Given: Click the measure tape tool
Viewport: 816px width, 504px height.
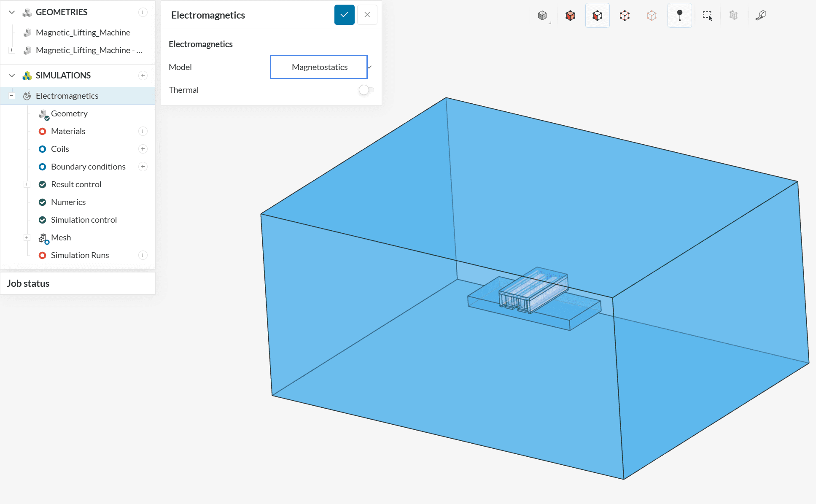Looking at the screenshot, I should click(x=760, y=16).
